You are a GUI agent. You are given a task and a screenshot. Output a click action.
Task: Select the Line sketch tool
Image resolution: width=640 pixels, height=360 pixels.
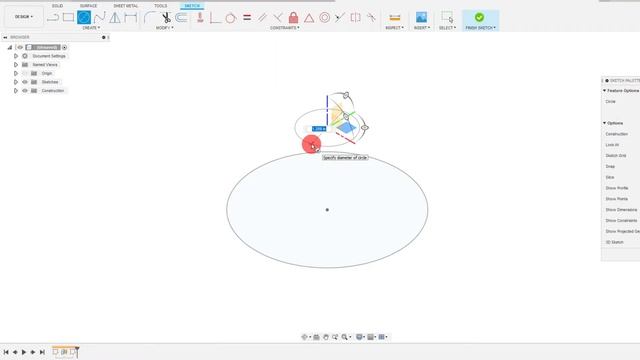click(53, 18)
